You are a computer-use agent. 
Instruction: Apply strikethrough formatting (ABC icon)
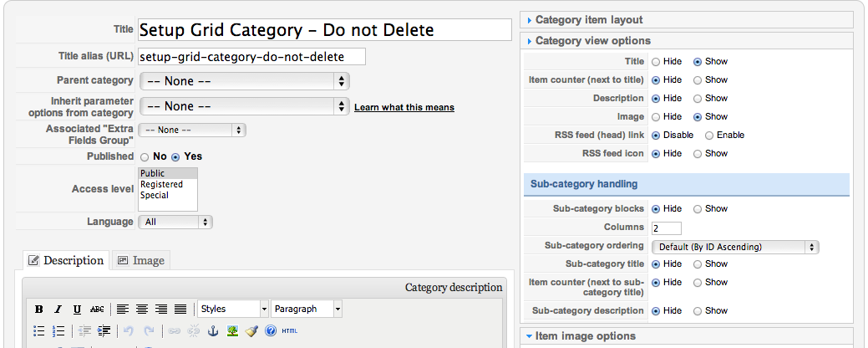tap(97, 310)
